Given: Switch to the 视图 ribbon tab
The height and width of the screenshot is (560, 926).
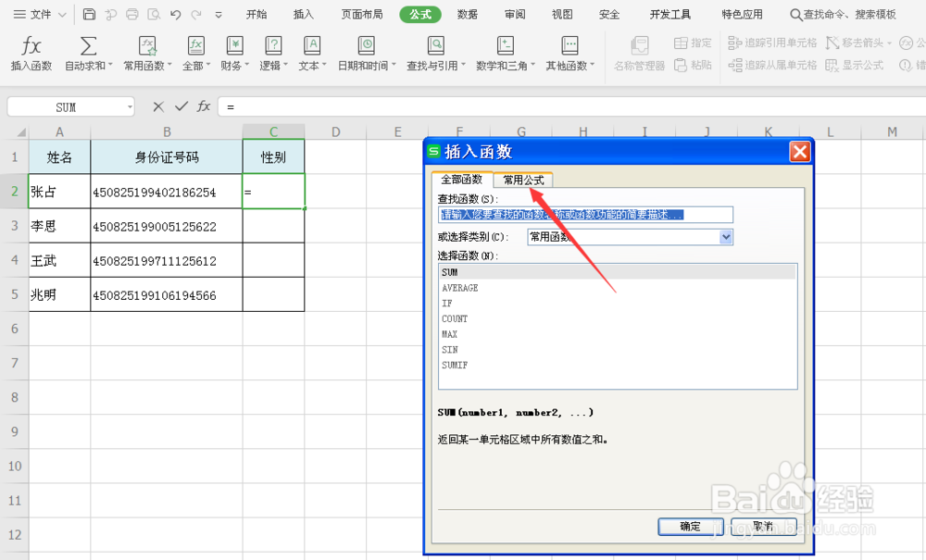Looking at the screenshot, I should click(x=562, y=14).
